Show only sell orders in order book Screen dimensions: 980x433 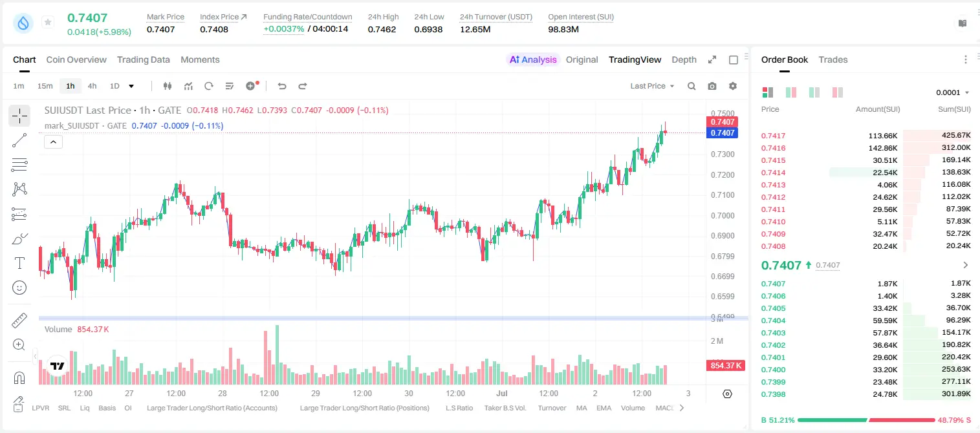click(838, 92)
